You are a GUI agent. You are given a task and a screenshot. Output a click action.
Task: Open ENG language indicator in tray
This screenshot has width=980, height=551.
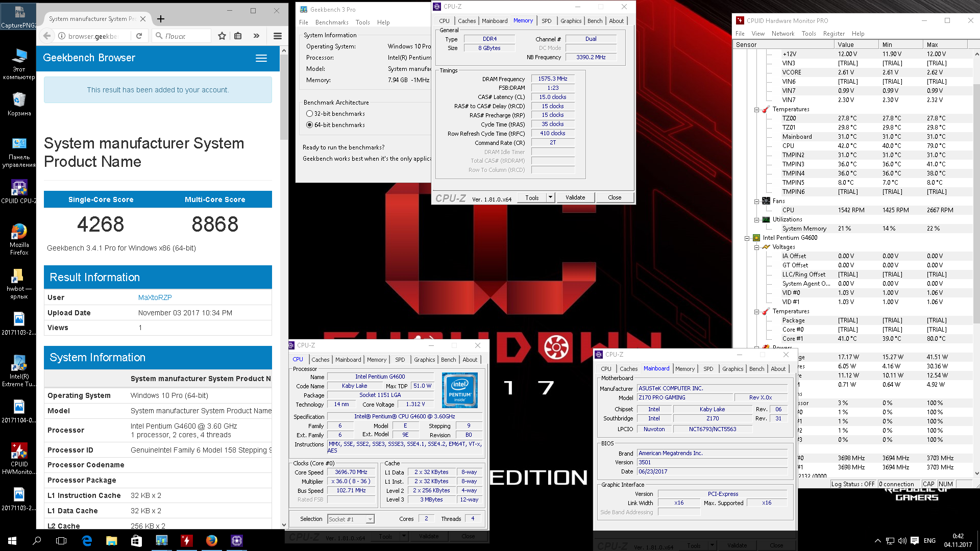tap(929, 541)
